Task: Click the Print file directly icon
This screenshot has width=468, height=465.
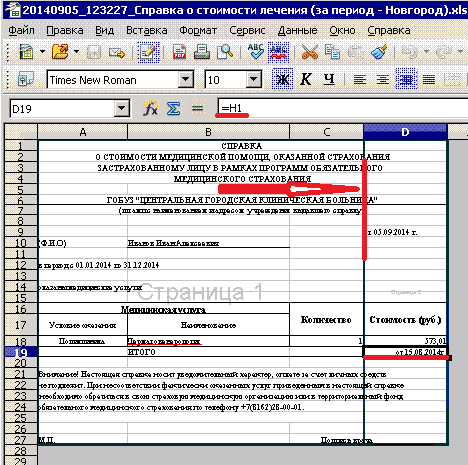Action: click(x=202, y=52)
